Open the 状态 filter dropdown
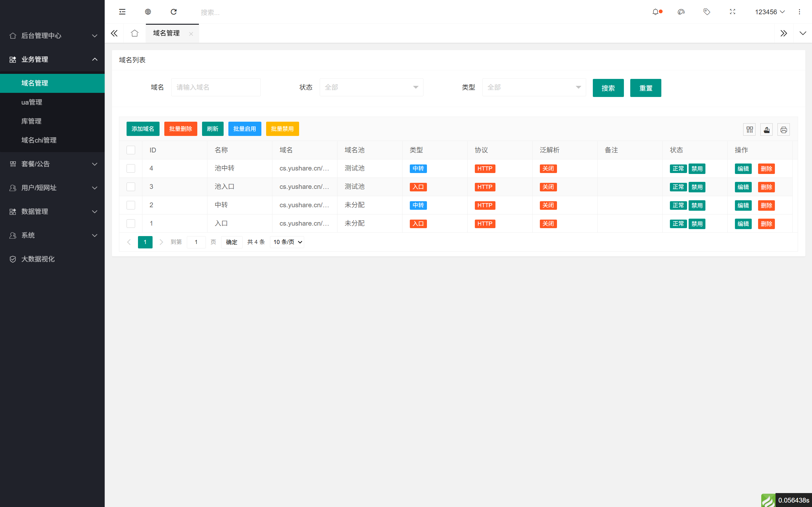 click(x=371, y=87)
